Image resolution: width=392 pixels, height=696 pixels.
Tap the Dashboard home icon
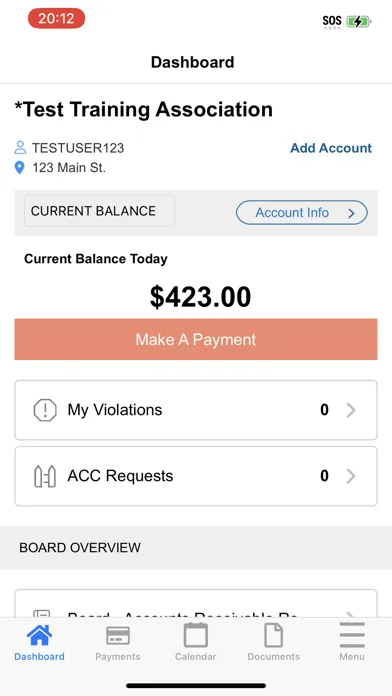tap(40, 635)
